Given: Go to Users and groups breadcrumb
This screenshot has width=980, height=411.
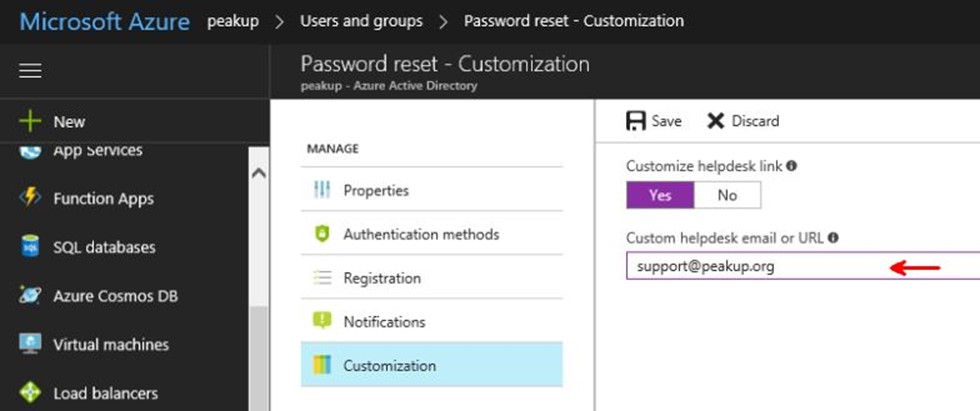Looking at the screenshot, I should pos(361,21).
